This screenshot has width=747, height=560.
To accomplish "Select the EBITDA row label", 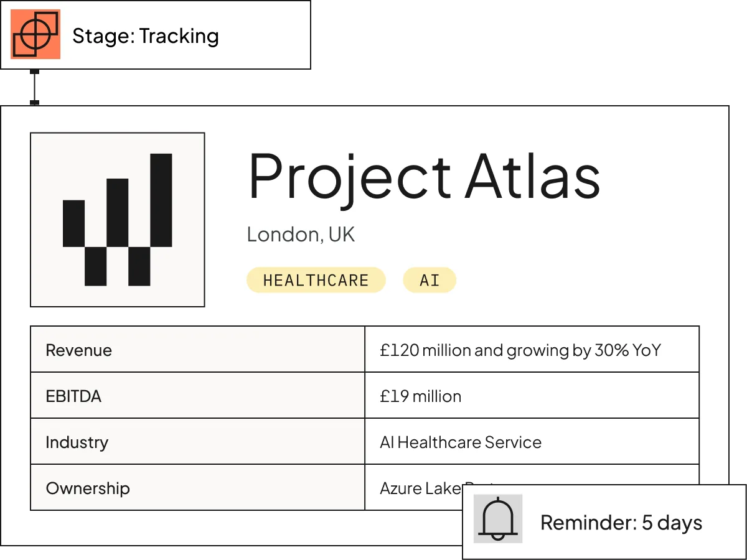I will (x=198, y=396).
